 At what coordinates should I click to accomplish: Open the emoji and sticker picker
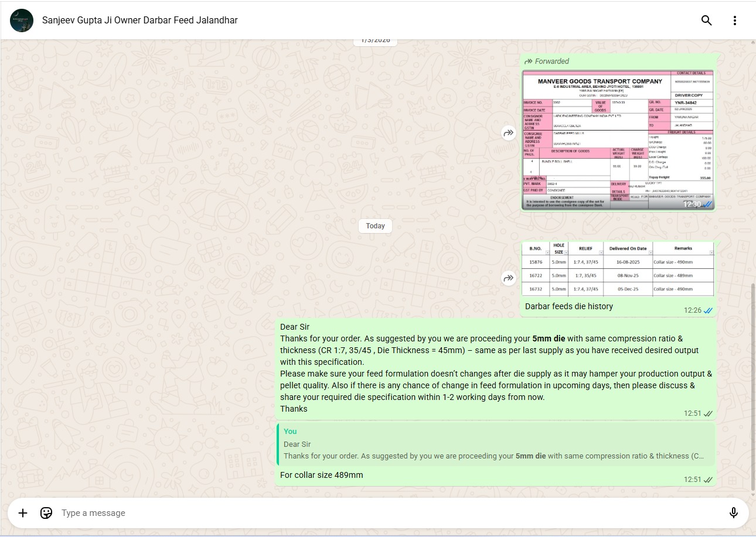click(x=46, y=513)
